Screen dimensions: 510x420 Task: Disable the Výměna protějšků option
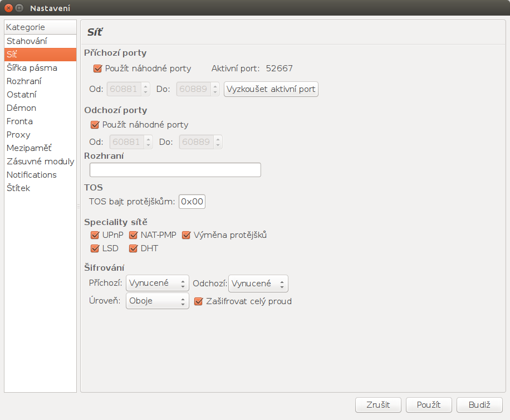click(x=187, y=235)
